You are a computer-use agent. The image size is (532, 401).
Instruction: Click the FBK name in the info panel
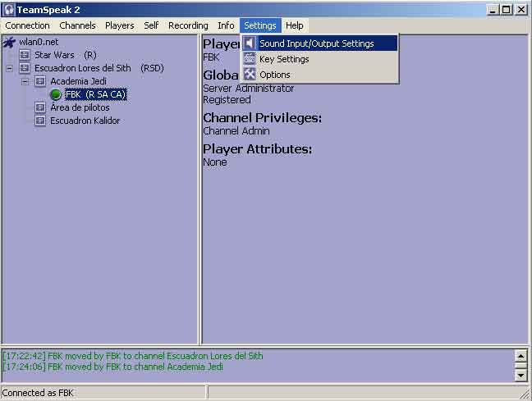(x=211, y=57)
